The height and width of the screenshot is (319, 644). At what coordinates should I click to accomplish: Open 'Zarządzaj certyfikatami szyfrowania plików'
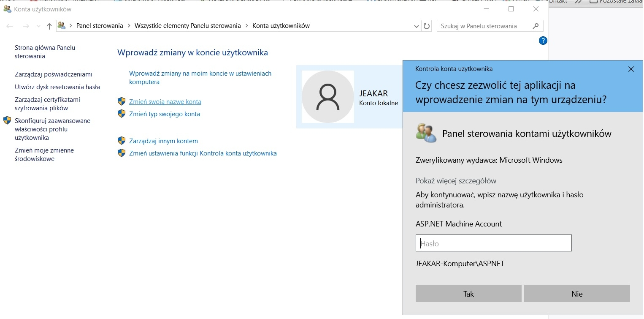[x=47, y=104]
